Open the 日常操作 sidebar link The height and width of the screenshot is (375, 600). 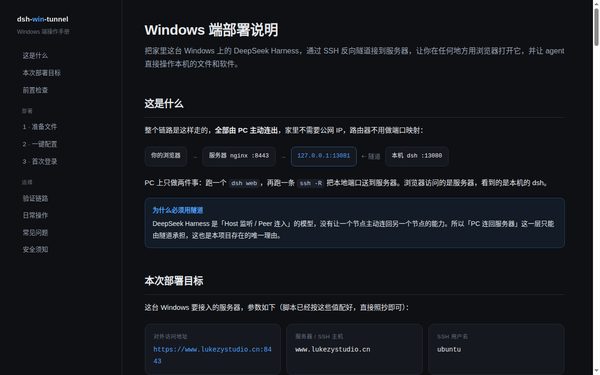coord(35,215)
